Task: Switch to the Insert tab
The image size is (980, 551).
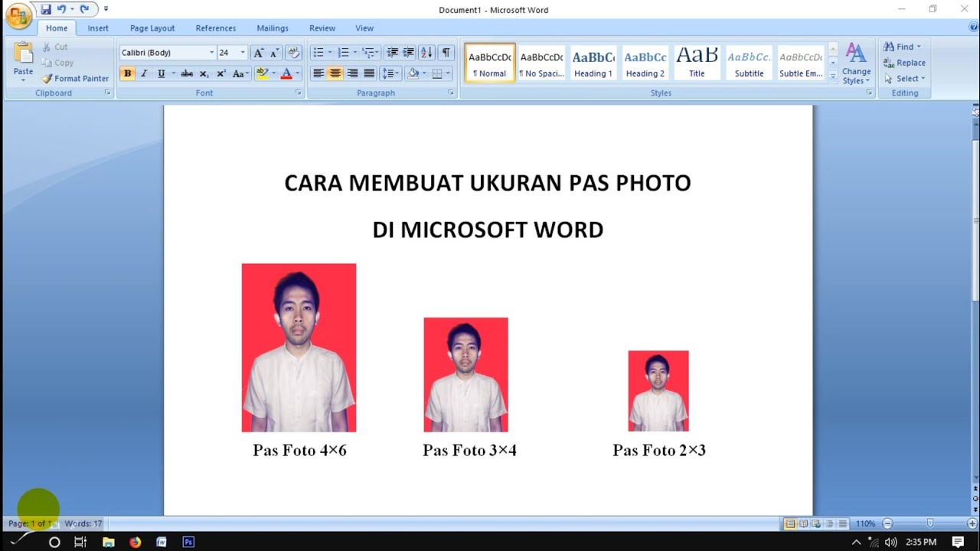Action: [x=98, y=28]
